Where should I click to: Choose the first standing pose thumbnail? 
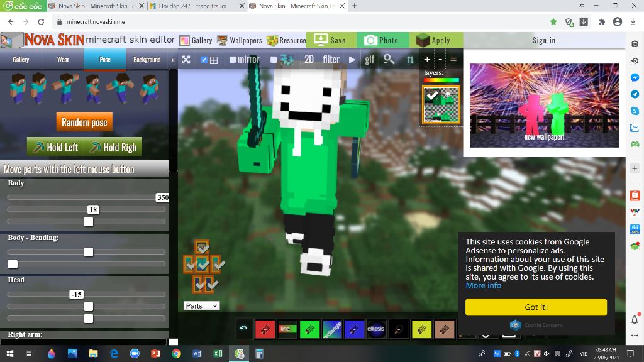click(x=18, y=88)
